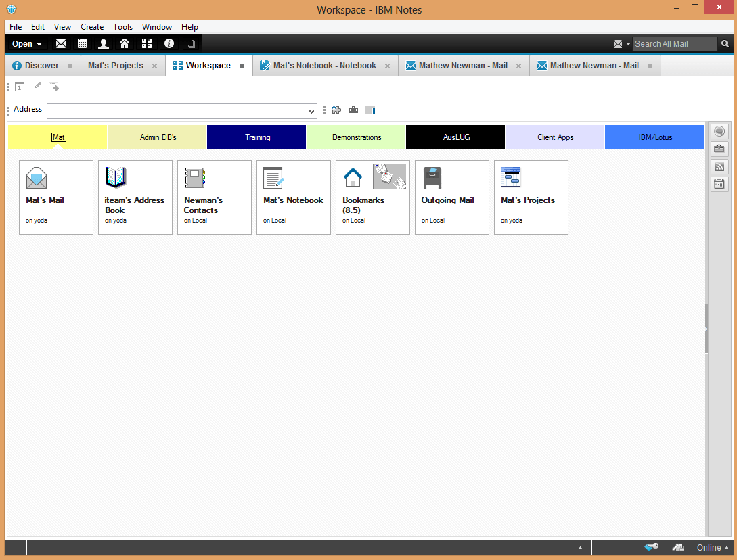Image resolution: width=737 pixels, height=560 pixels.
Task: Click inside the Search All Mail field
Action: pyautogui.click(x=674, y=43)
